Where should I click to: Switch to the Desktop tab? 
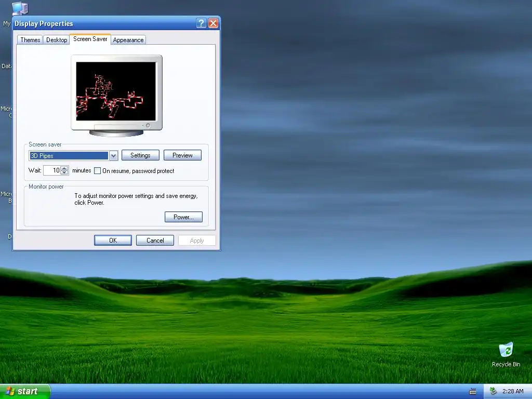(57, 39)
